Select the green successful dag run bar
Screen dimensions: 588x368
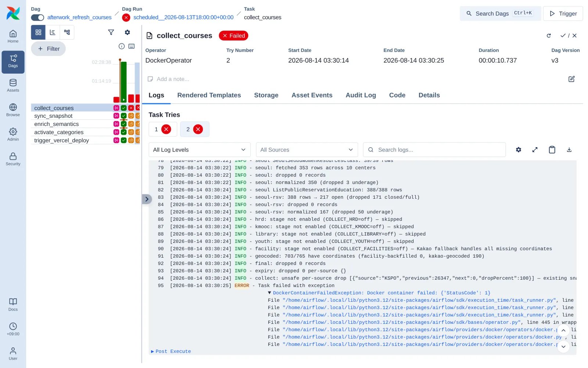tap(124, 82)
